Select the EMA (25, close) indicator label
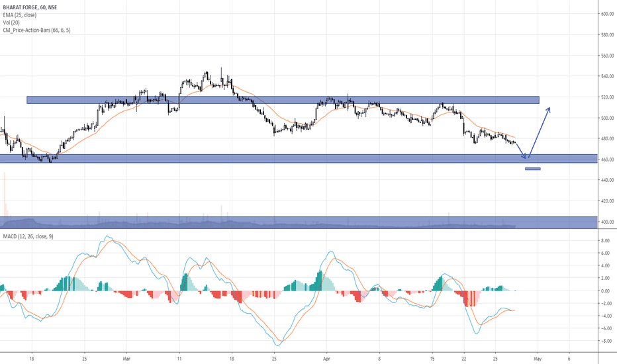The height and width of the screenshot is (364, 617). click(20, 15)
